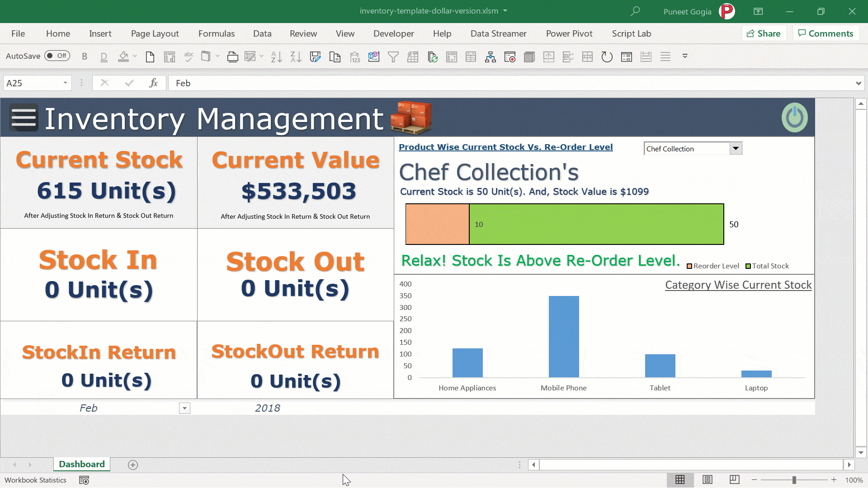Click the Product Wise Current Stock link

pos(505,147)
